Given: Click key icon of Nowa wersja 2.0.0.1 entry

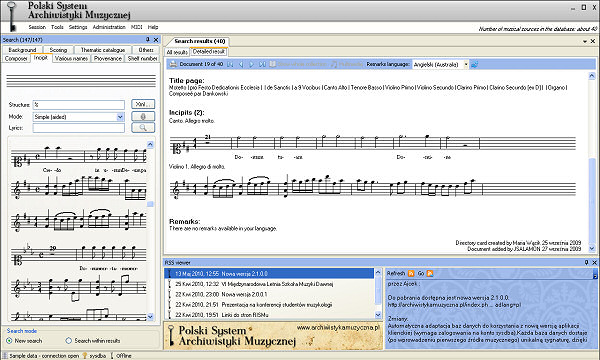Looking at the screenshot, I should [x=170, y=294].
